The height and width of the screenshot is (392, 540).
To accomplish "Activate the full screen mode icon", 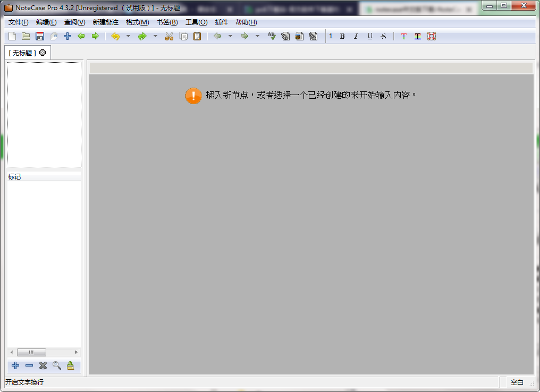I will click(431, 36).
